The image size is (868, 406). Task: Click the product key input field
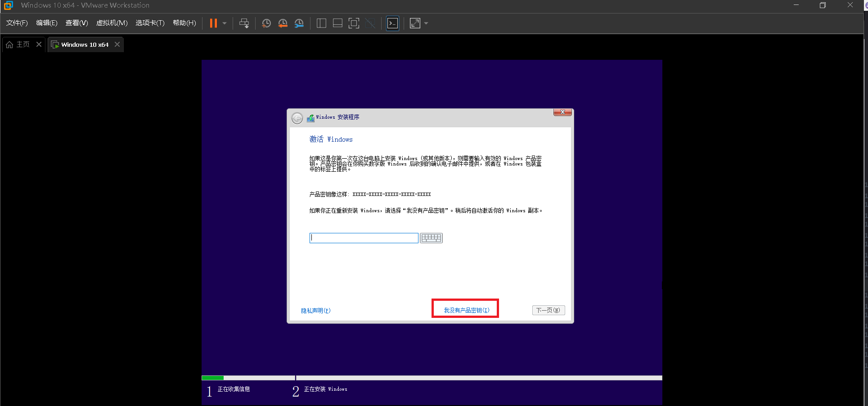click(364, 238)
